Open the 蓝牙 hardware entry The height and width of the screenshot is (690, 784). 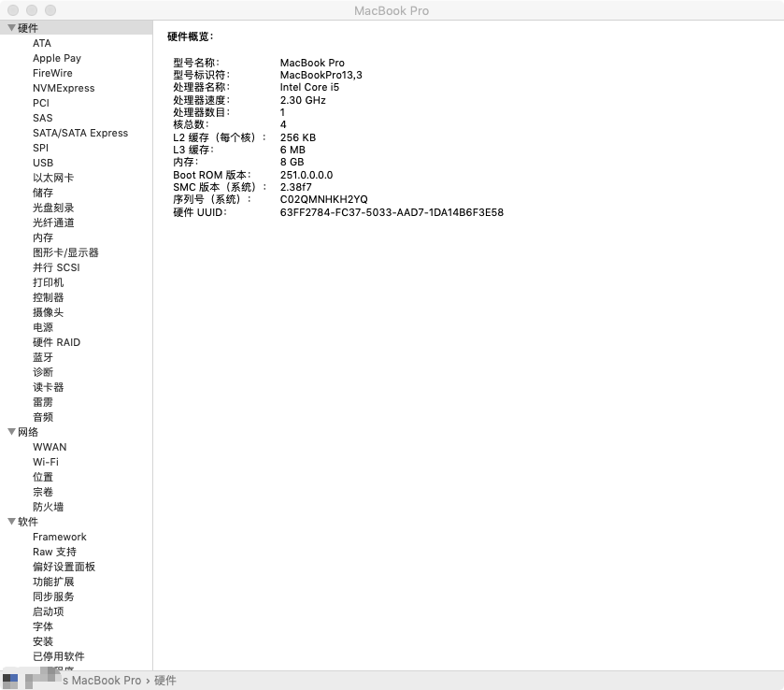click(43, 357)
